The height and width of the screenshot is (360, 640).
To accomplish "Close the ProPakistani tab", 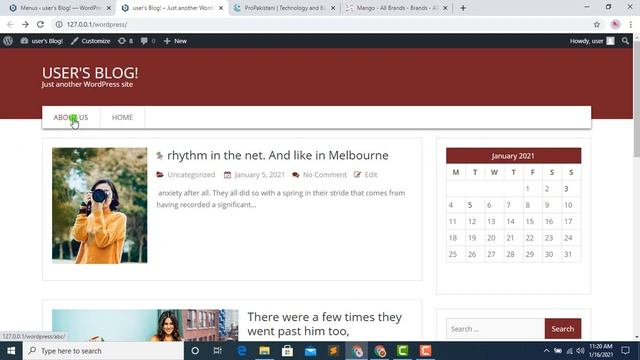I will [x=333, y=8].
